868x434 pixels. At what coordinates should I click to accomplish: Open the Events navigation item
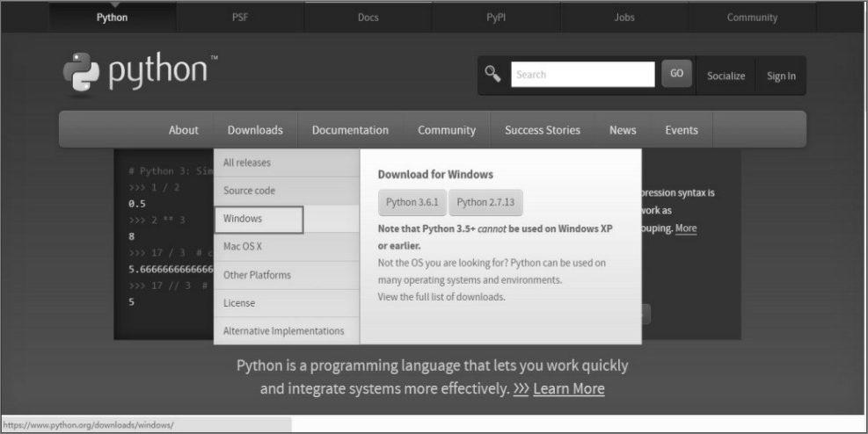[682, 130]
